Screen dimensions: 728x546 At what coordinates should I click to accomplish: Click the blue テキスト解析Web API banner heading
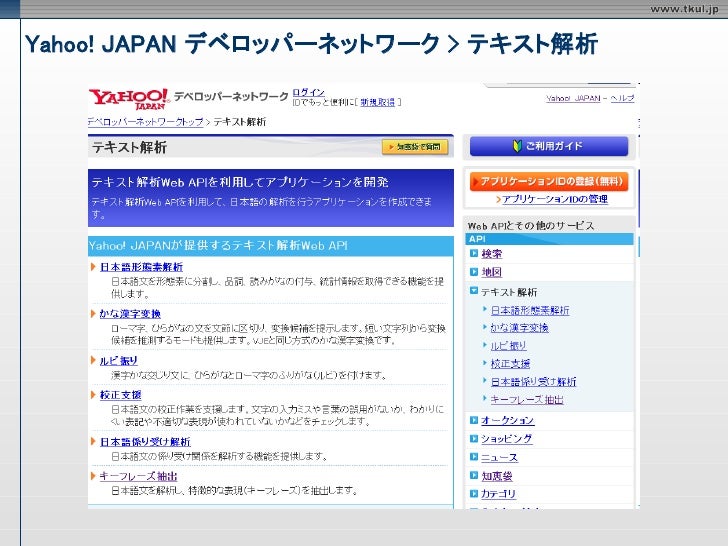point(240,182)
